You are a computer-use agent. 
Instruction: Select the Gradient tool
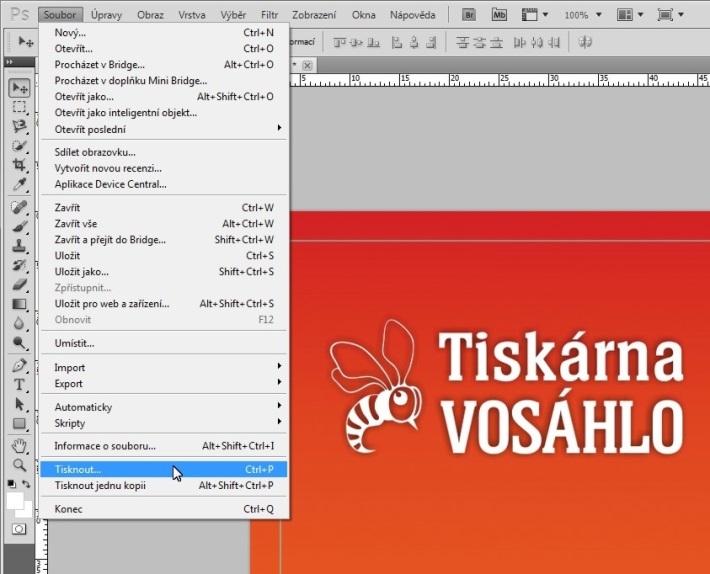point(19,304)
